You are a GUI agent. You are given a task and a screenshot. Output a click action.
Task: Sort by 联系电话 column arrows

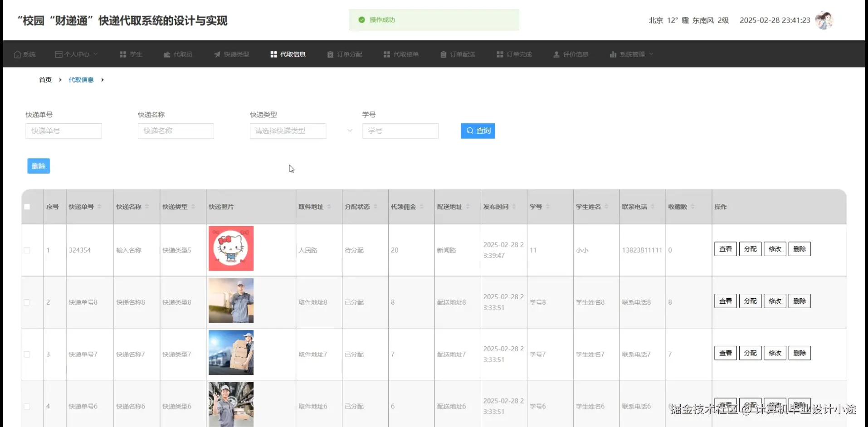pyautogui.click(x=653, y=207)
